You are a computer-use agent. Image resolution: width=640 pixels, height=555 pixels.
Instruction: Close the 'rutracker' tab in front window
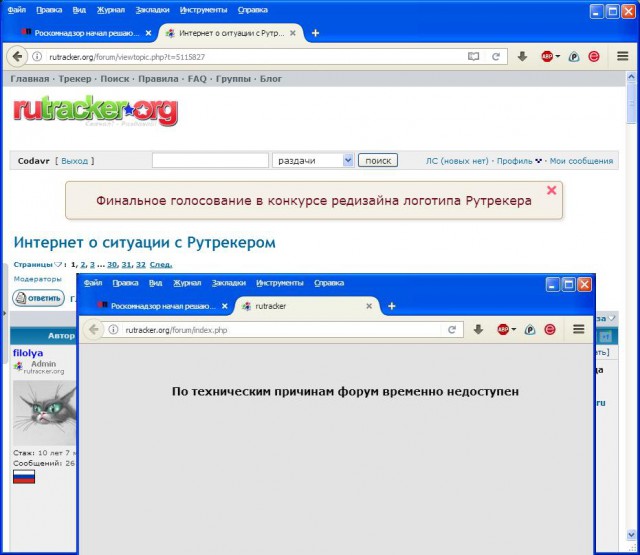click(x=369, y=306)
